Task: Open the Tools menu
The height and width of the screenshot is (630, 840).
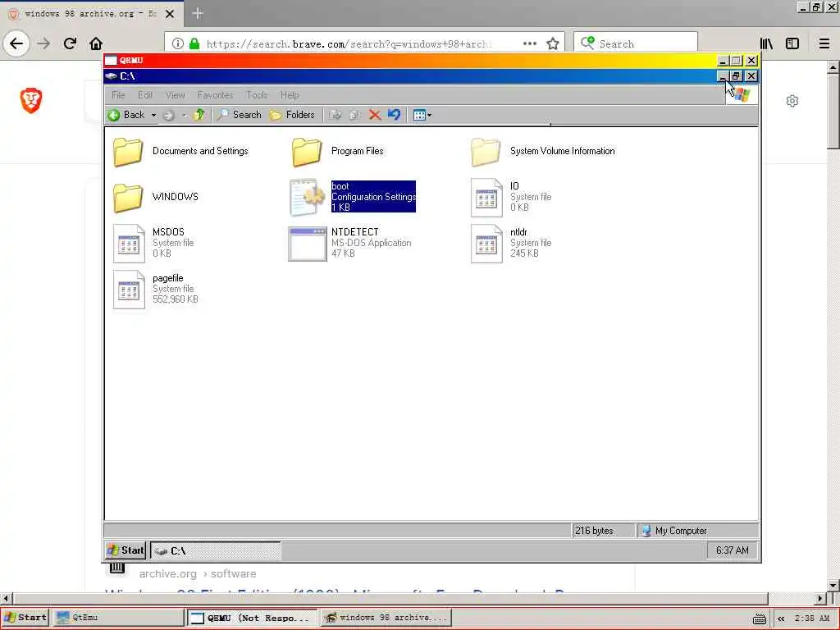Action: click(257, 95)
